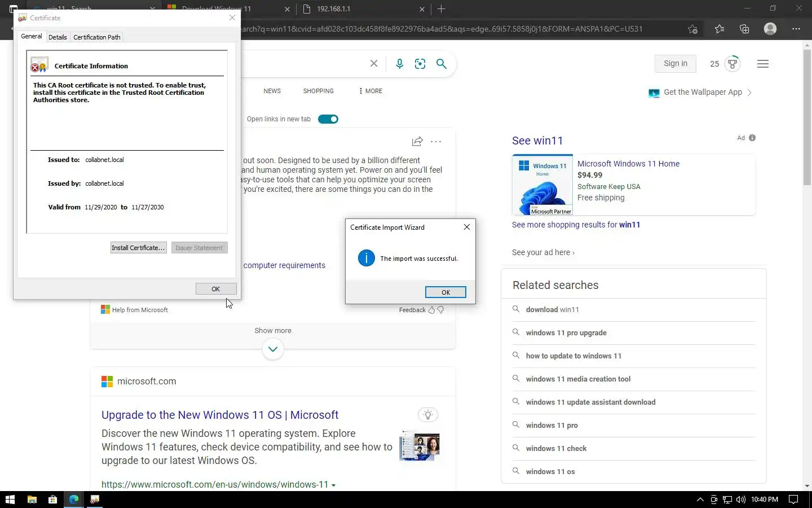This screenshot has width=812, height=508.
Task: Open a new browser tab
Action: click(x=442, y=8)
